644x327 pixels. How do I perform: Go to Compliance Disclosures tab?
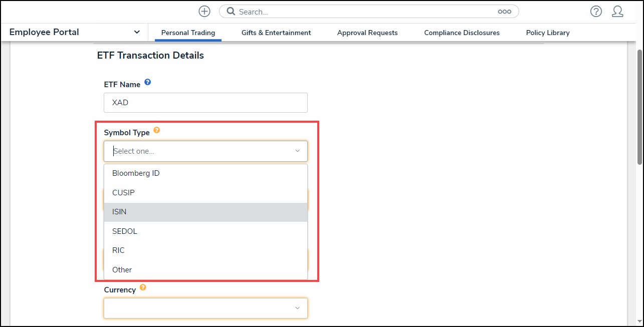pos(462,33)
